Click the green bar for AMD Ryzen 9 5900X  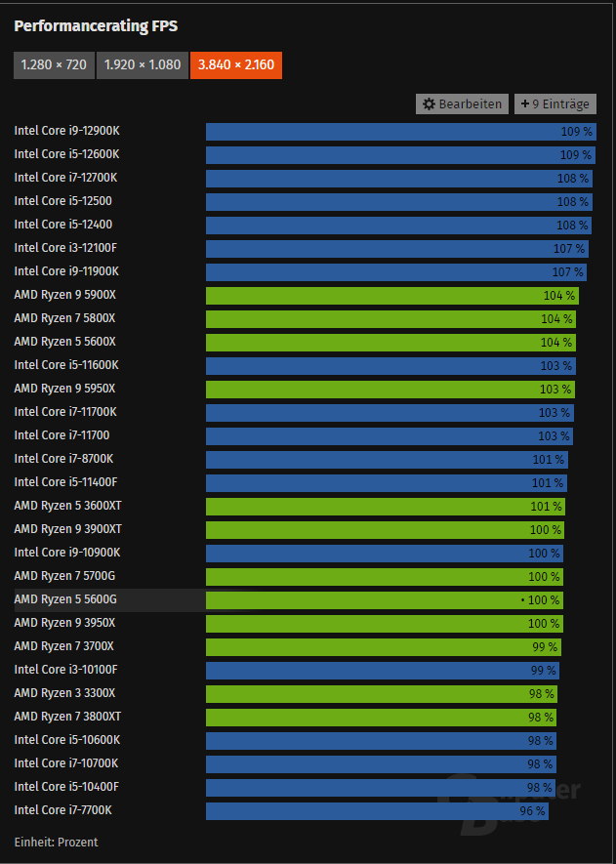(392, 296)
